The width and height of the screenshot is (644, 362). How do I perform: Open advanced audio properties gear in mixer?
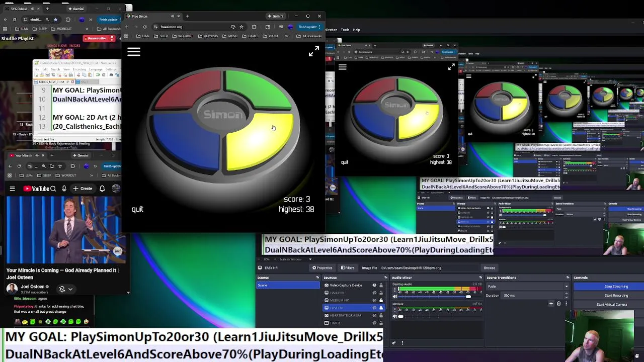(394, 343)
